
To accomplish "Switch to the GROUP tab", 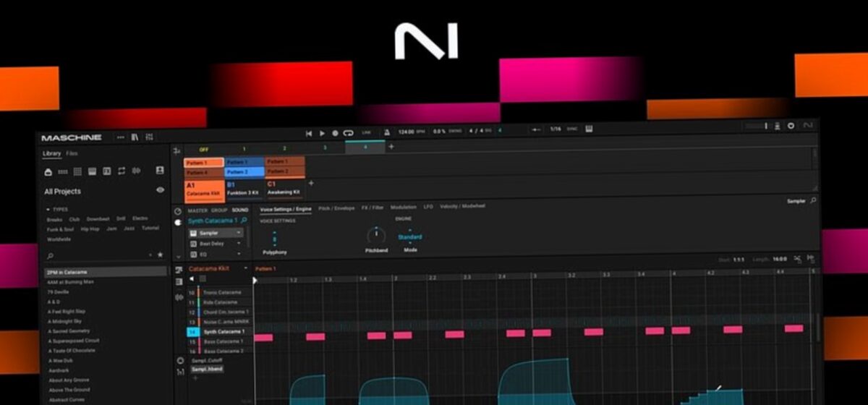I will pos(218,210).
